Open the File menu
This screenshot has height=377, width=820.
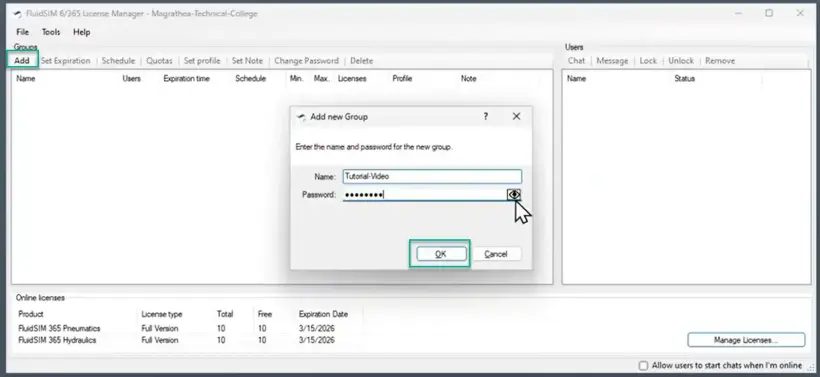coord(22,32)
